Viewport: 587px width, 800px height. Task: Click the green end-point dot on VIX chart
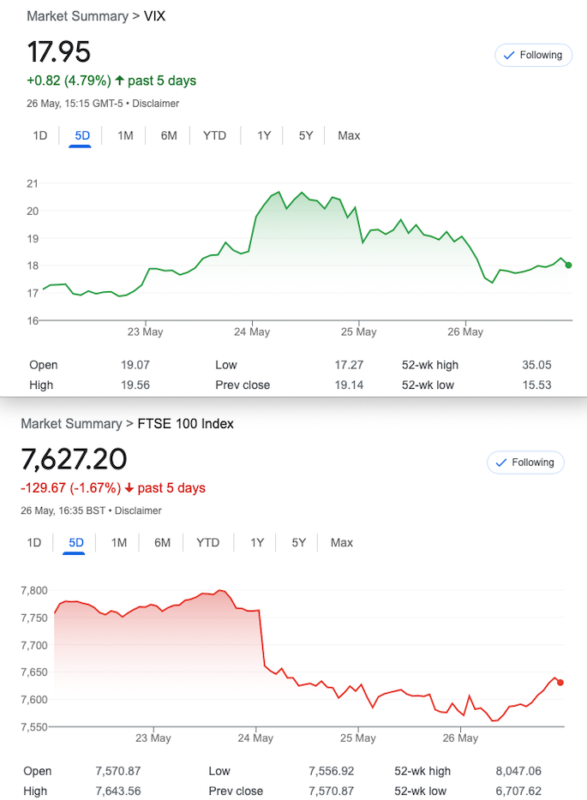click(569, 265)
